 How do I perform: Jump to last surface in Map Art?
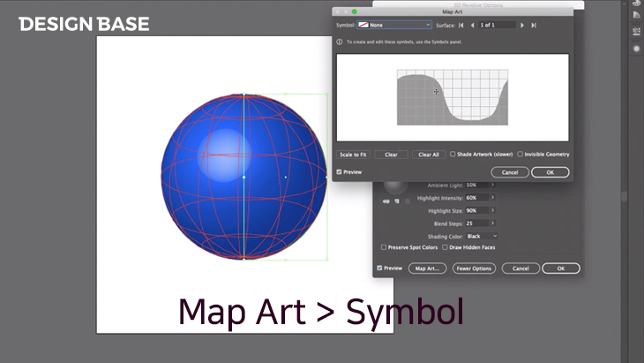534,26
